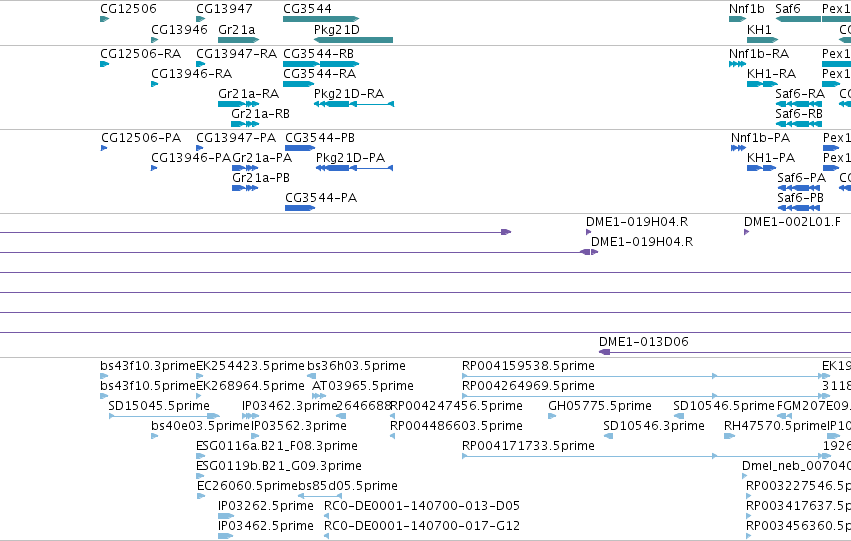Open the Saf6-RB transcript glyph
Screen dimensions: 851x541
coord(798,124)
